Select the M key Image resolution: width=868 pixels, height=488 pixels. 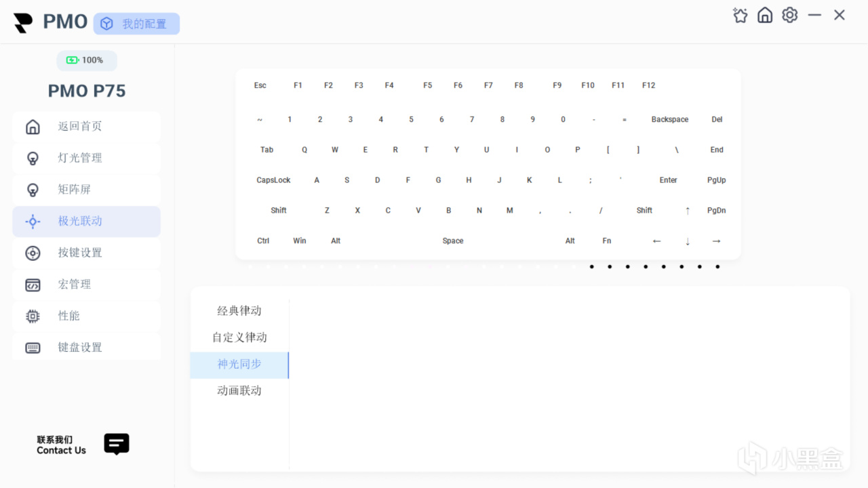[510, 211]
